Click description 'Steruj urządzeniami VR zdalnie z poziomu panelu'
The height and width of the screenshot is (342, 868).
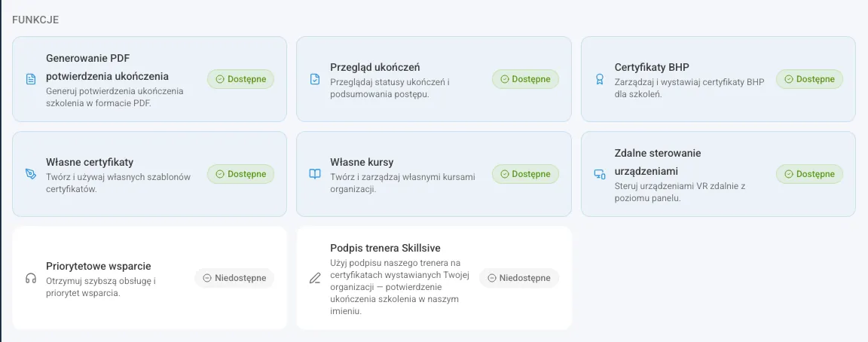click(x=680, y=191)
